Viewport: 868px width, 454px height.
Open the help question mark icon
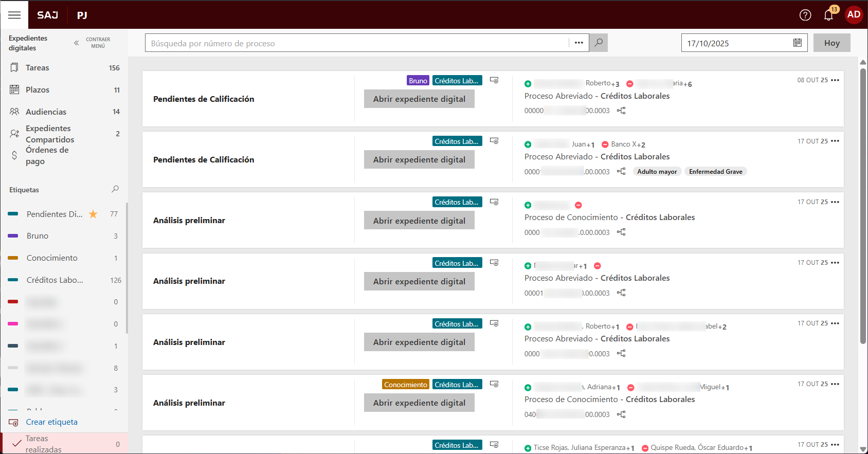coord(805,15)
